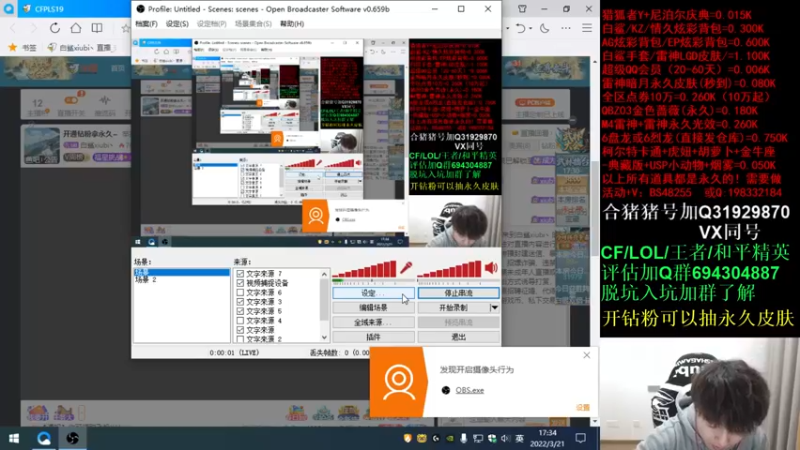
Task: Click the 编辑场景 edit scene button
Action: pos(373,308)
